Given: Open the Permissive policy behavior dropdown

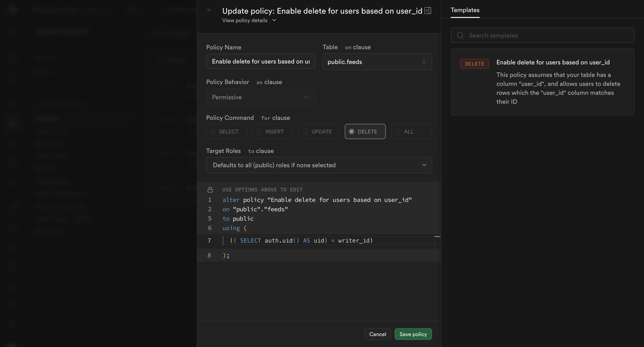Looking at the screenshot, I should click(261, 97).
